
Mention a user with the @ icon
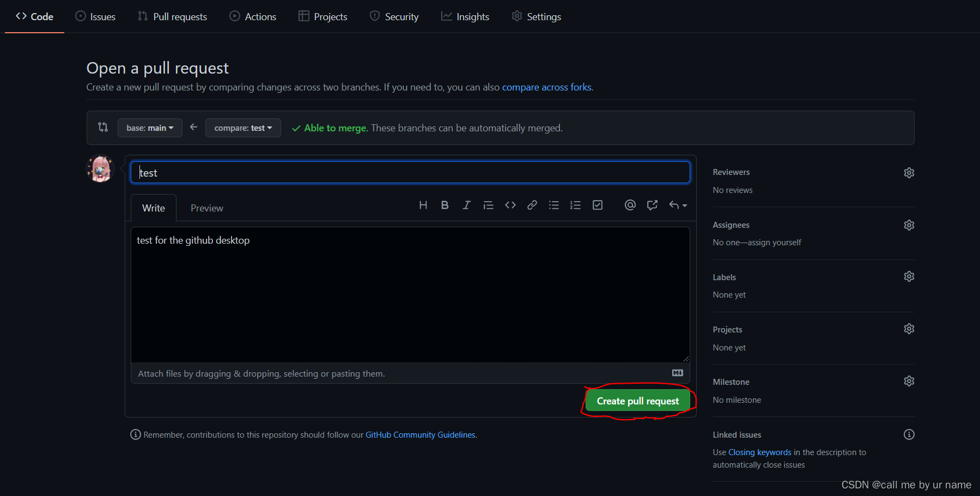(x=630, y=205)
